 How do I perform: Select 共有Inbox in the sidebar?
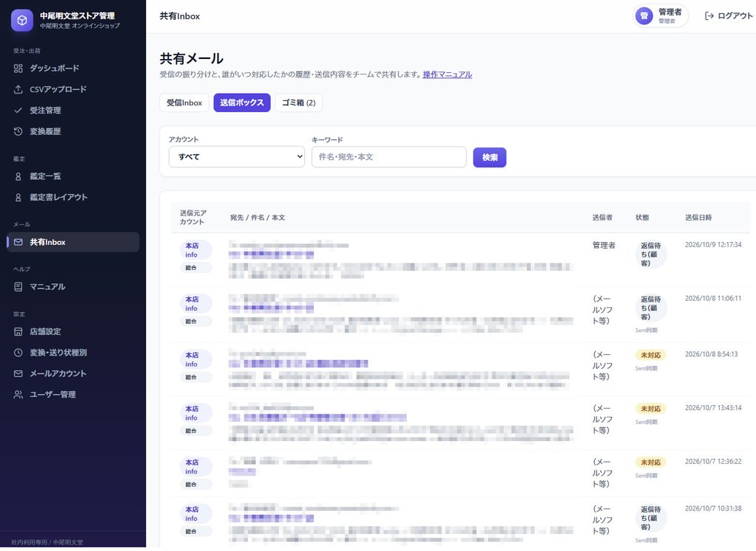pyautogui.click(x=73, y=242)
